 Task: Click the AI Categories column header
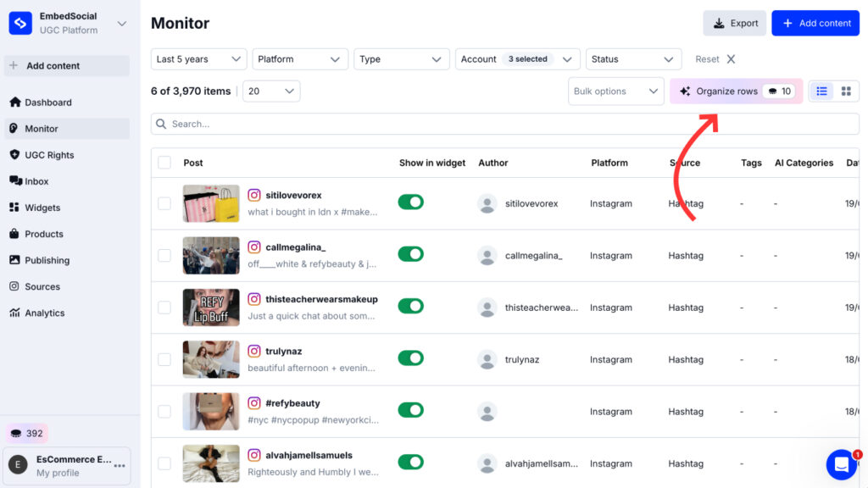(804, 163)
